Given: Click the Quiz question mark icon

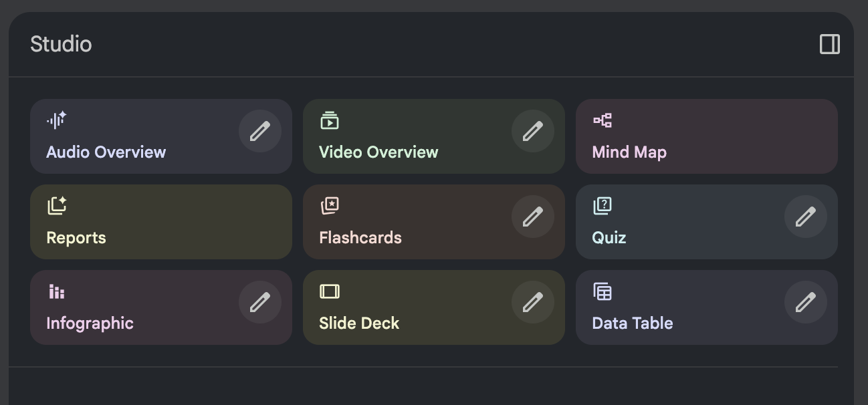Looking at the screenshot, I should [602, 206].
